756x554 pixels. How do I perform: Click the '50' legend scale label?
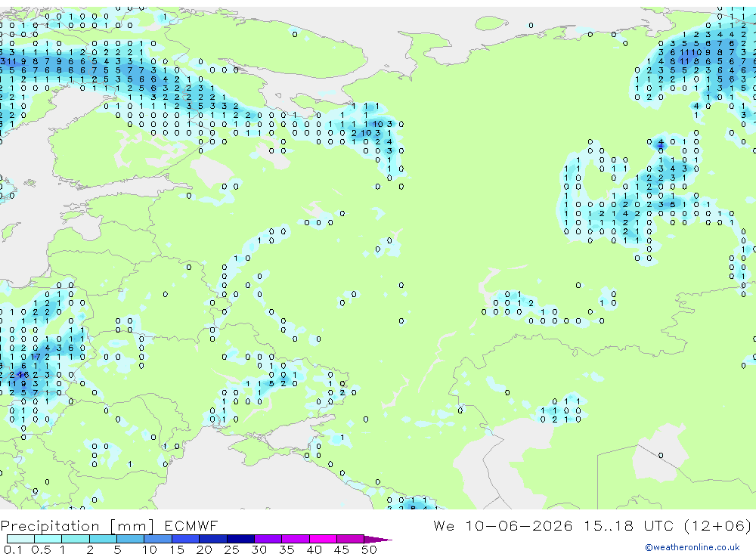(369, 549)
